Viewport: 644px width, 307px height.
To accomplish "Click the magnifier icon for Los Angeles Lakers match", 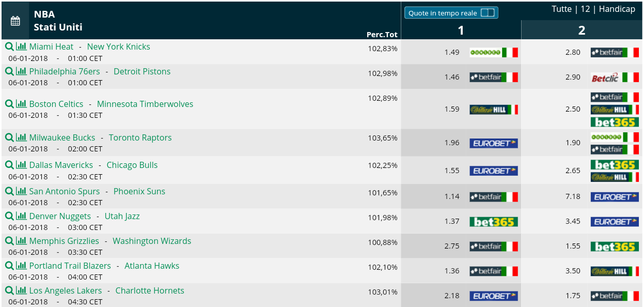I will pos(9,290).
